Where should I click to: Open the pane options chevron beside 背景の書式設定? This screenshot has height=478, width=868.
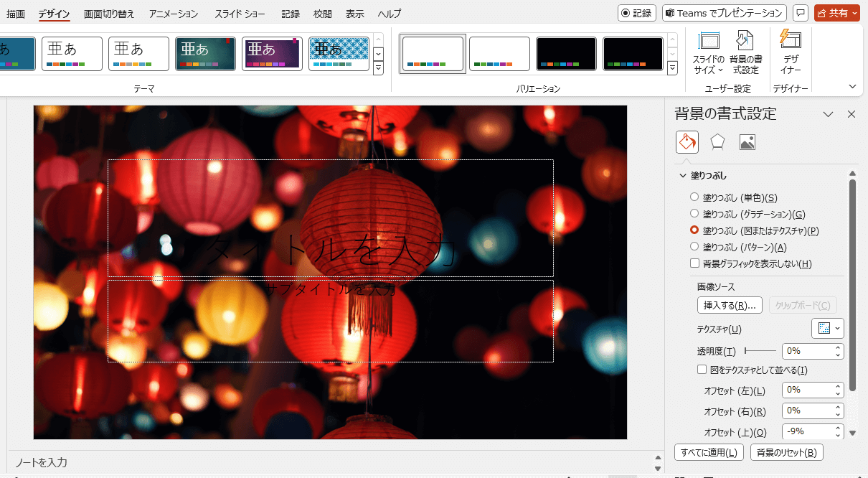[x=828, y=114]
